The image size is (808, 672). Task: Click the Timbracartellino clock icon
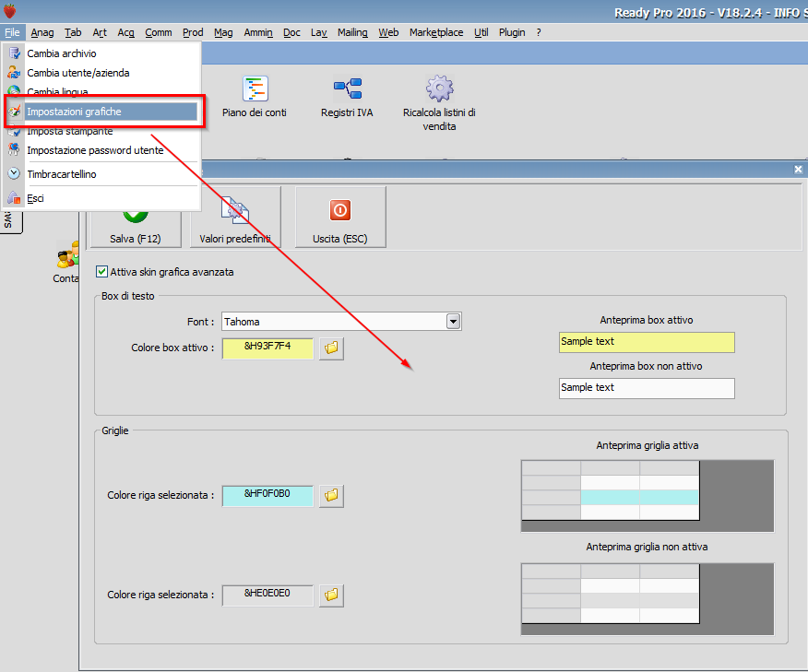pyautogui.click(x=14, y=173)
